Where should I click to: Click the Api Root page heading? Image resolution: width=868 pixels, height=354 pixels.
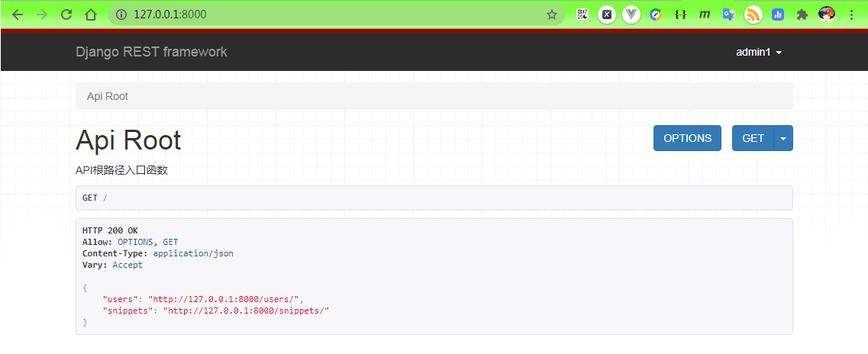(128, 140)
